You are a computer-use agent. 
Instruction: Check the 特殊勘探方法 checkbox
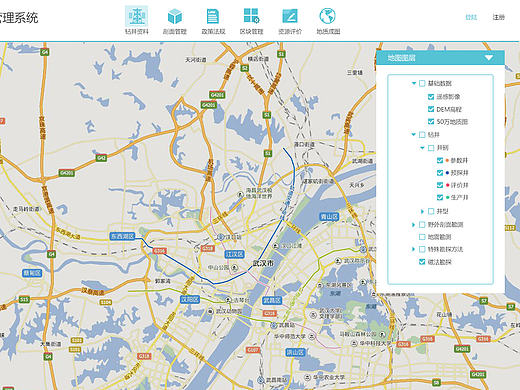pyautogui.click(x=422, y=249)
